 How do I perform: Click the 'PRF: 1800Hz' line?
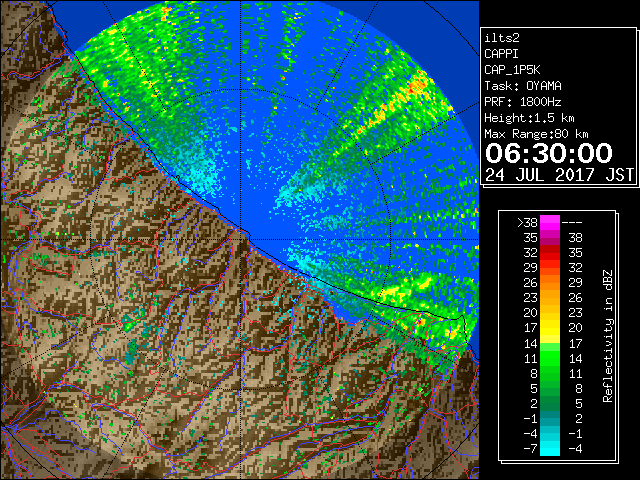(523, 102)
